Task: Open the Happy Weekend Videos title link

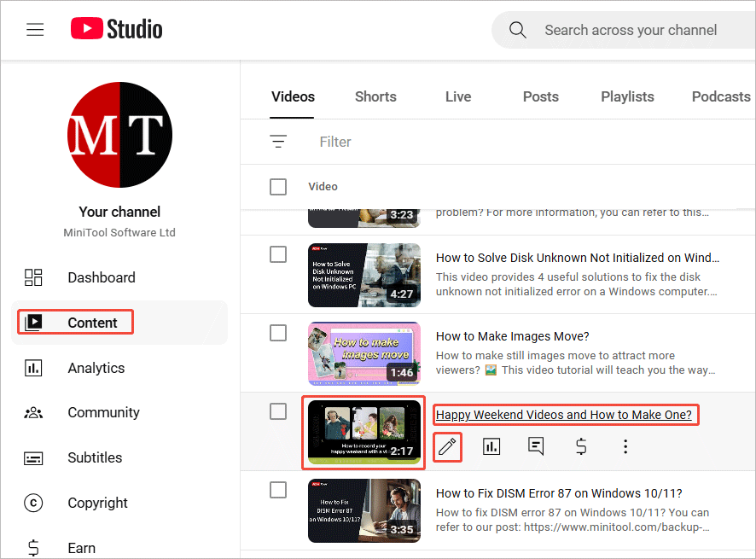Action: click(x=564, y=415)
